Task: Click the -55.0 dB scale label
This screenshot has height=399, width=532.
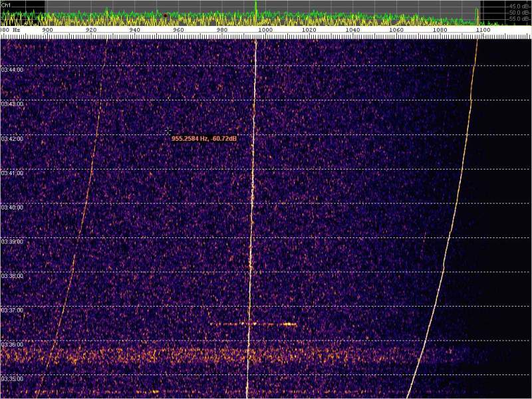Action: (515, 19)
